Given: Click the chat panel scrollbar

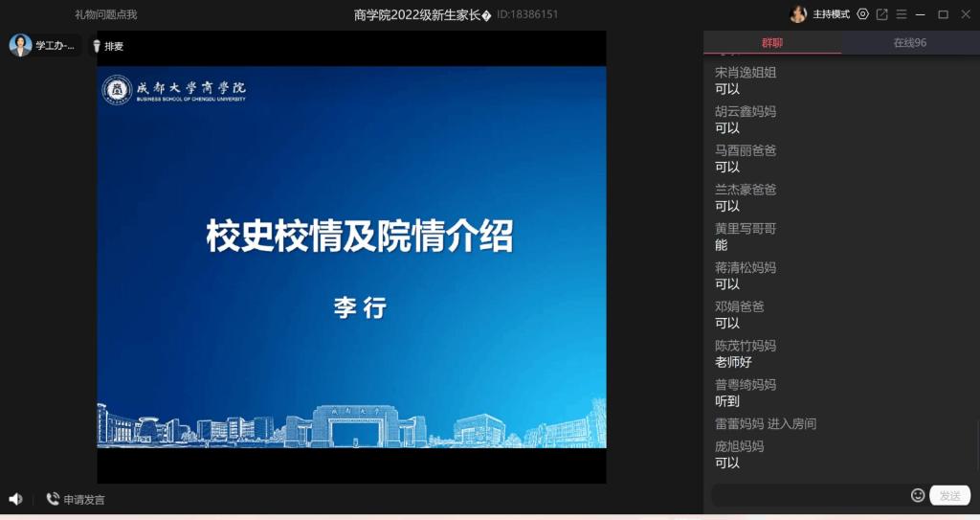Looking at the screenshot, I should click(x=977, y=447).
